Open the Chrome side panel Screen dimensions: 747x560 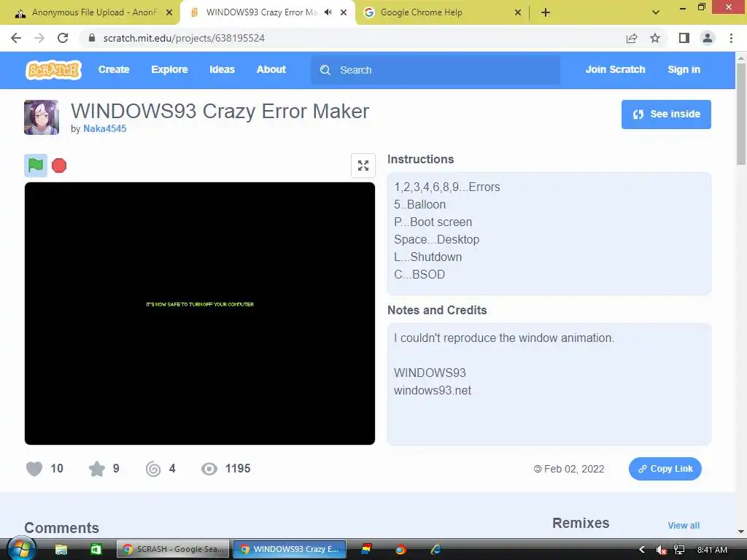tap(684, 38)
